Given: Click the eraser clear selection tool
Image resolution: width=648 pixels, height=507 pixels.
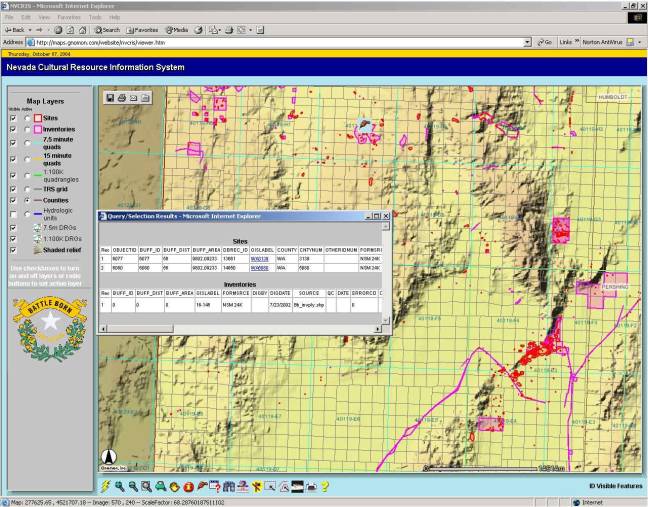Looking at the screenshot, I should coord(202,486).
